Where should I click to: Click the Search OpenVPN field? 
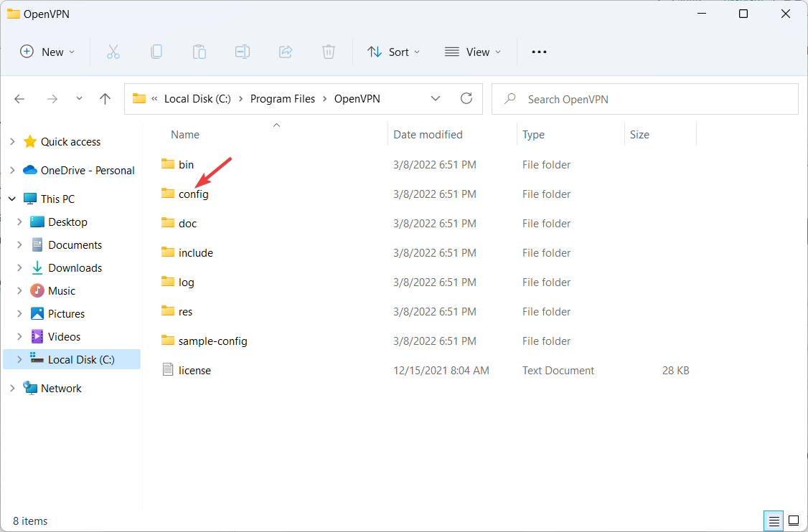[653, 99]
